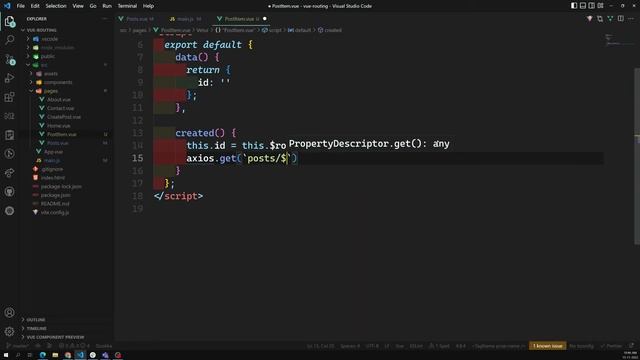640x360 pixels.
Task: Open the Terminal menu
Action: [127, 6]
